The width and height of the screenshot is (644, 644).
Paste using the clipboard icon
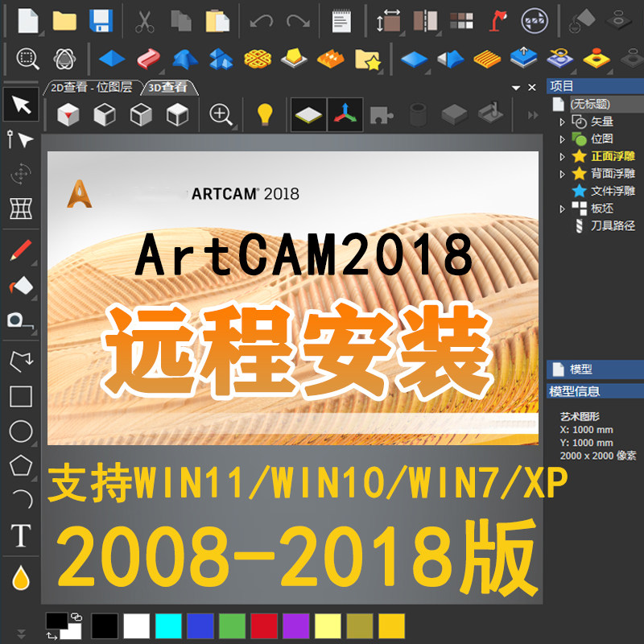click(217, 21)
